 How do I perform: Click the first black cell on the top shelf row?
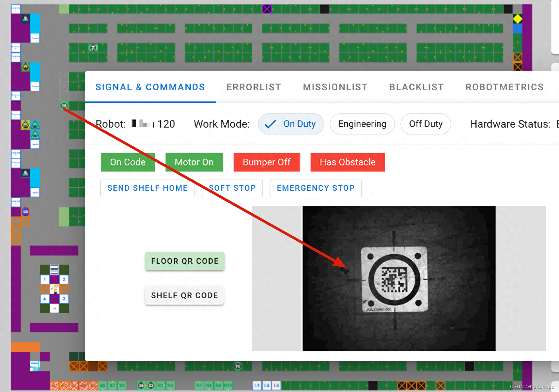[325, 9]
